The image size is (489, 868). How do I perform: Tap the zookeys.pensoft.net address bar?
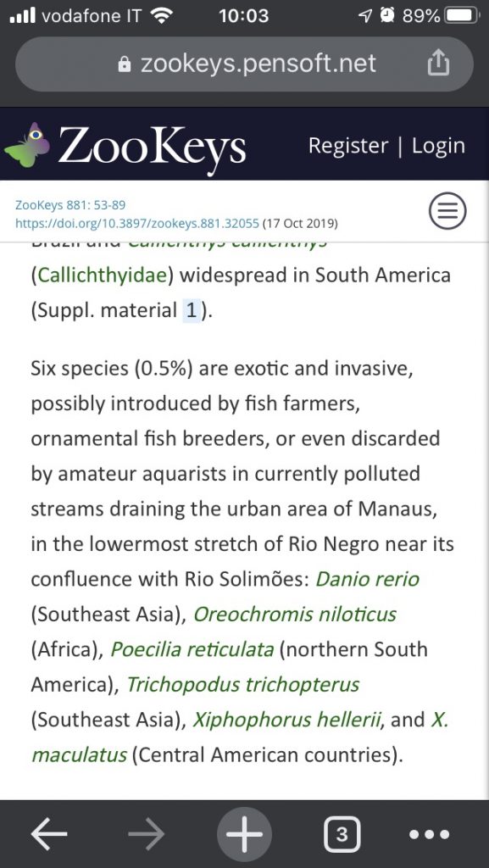pyautogui.click(x=244, y=64)
